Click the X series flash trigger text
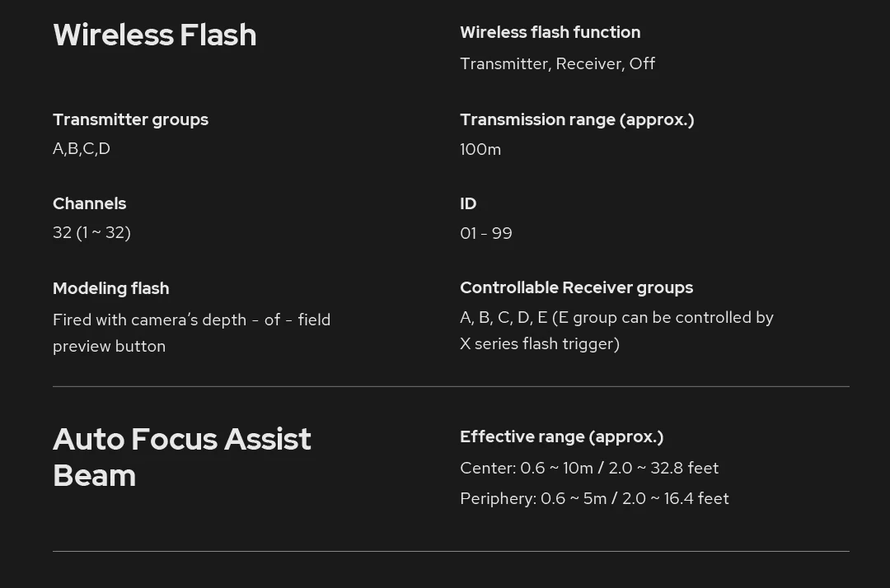 540,344
